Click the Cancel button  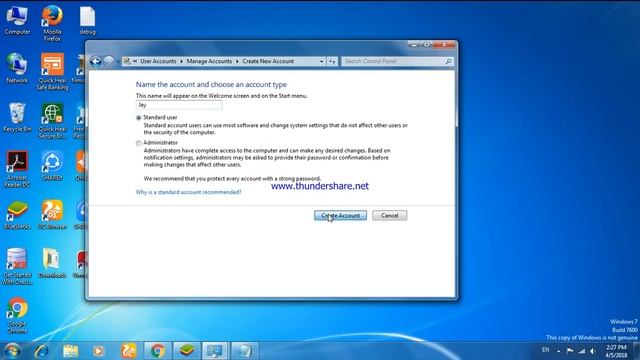(389, 216)
